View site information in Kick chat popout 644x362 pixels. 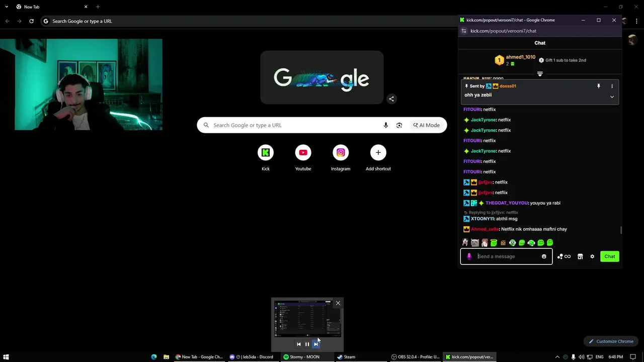[464, 31]
